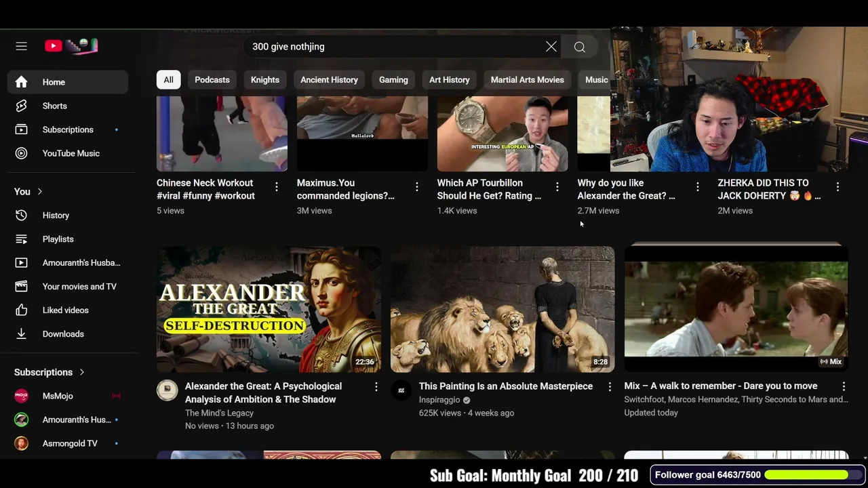Open Chinese Neck Workout short thumbnail
This screenshot has height=488, width=868.
click(222, 134)
